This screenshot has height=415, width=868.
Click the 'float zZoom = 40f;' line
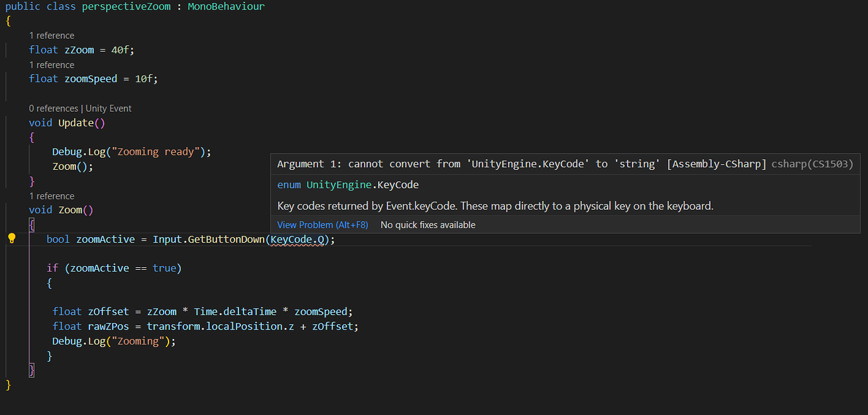(82, 50)
